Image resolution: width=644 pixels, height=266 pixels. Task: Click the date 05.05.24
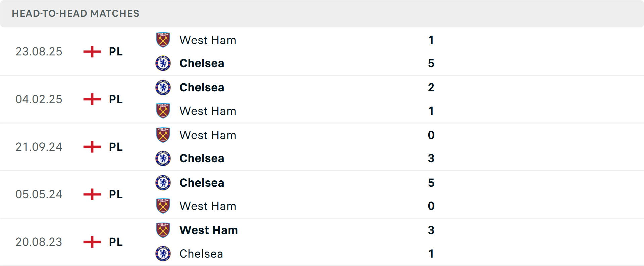39,194
